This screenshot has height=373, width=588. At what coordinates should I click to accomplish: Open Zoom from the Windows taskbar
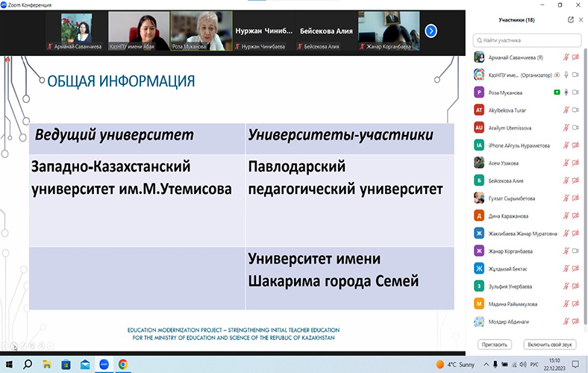point(104,364)
